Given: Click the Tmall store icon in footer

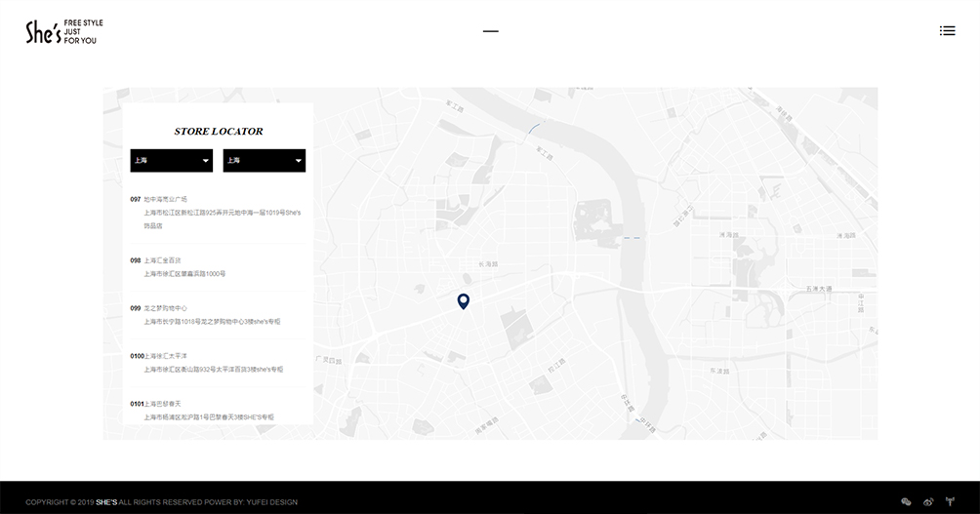Looking at the screenshot, I should pos(949,502).
